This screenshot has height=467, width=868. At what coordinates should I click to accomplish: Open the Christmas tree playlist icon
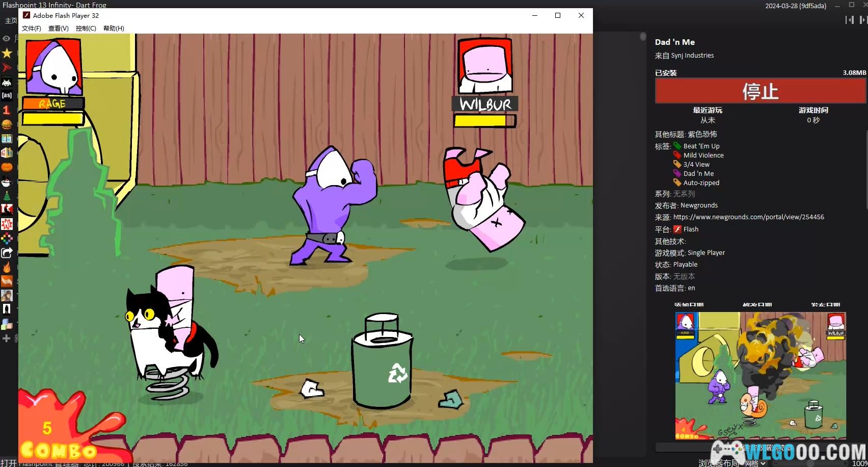coord(7,196)
